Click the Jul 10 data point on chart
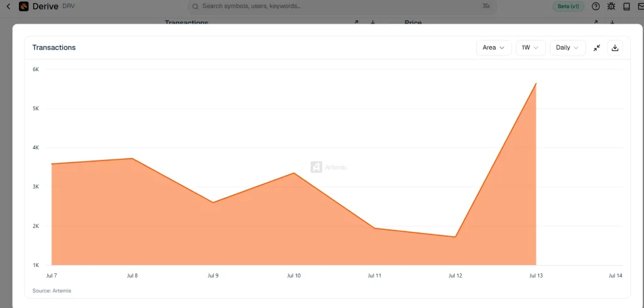This screenshot has height=308, width=644. tap(294, 173)
